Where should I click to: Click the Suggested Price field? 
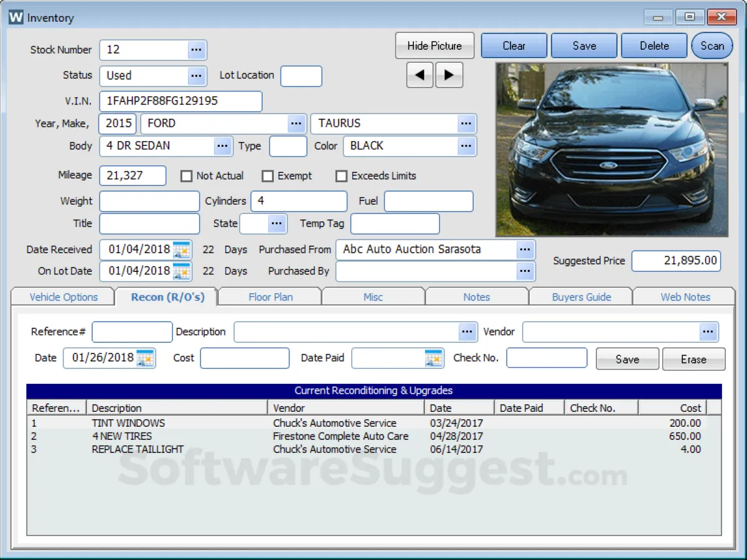click(x=676, y=261)
